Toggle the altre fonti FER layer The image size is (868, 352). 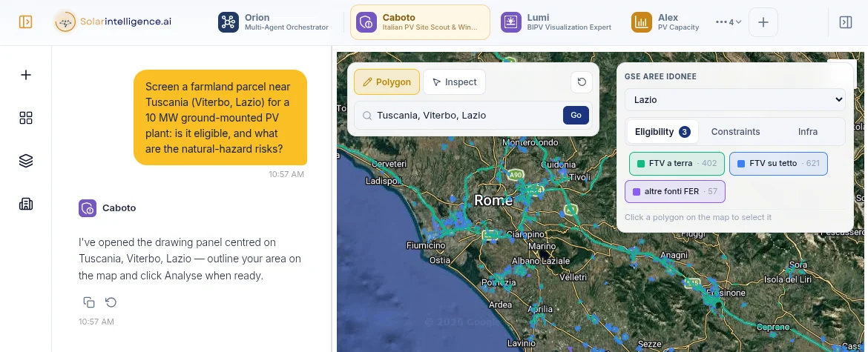click(675, 192)
